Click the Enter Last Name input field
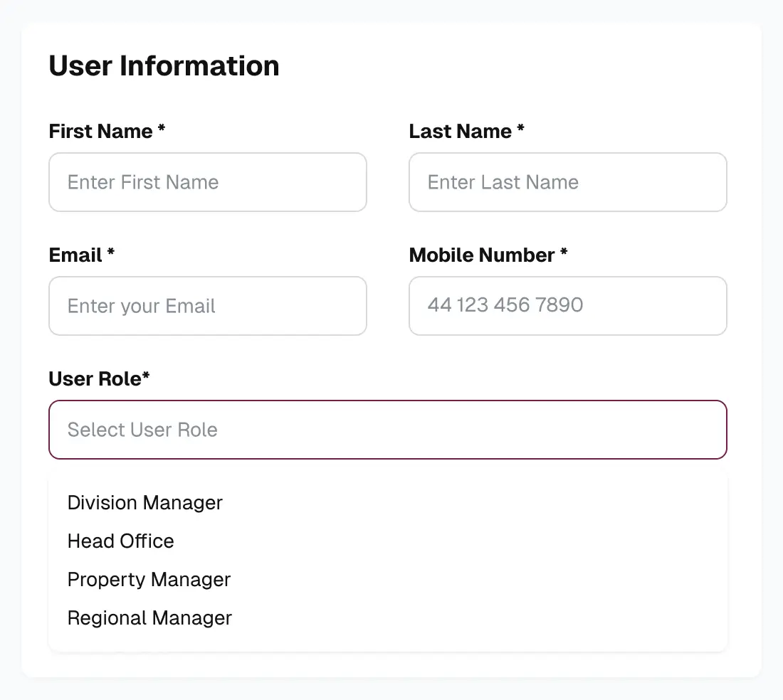 tap(567, 182)
